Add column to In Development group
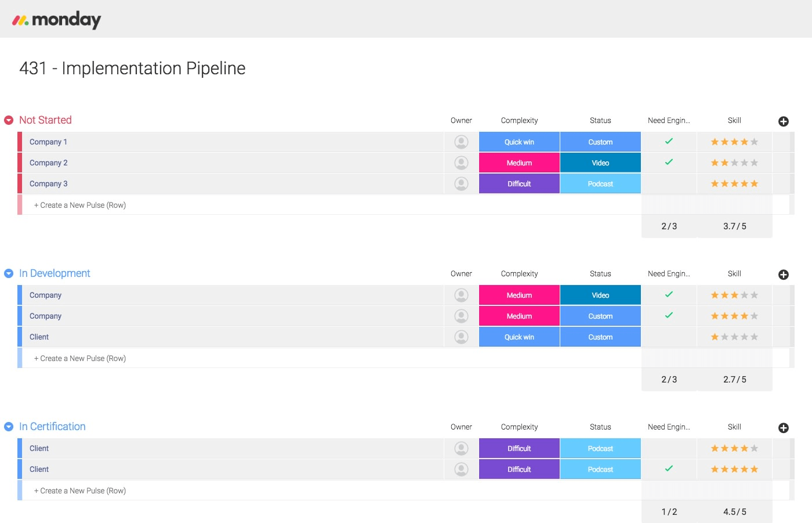Image resolution: width=812 pixels, height=523 pixels. 783,275
